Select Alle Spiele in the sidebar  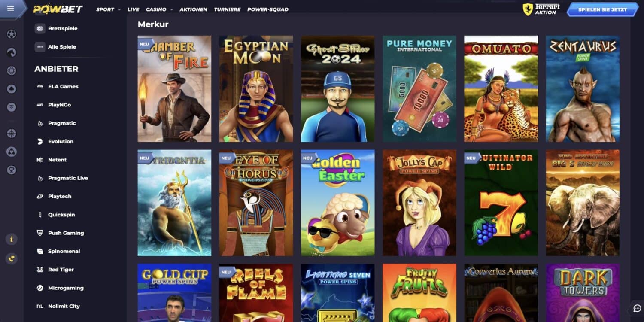(61, 47)
